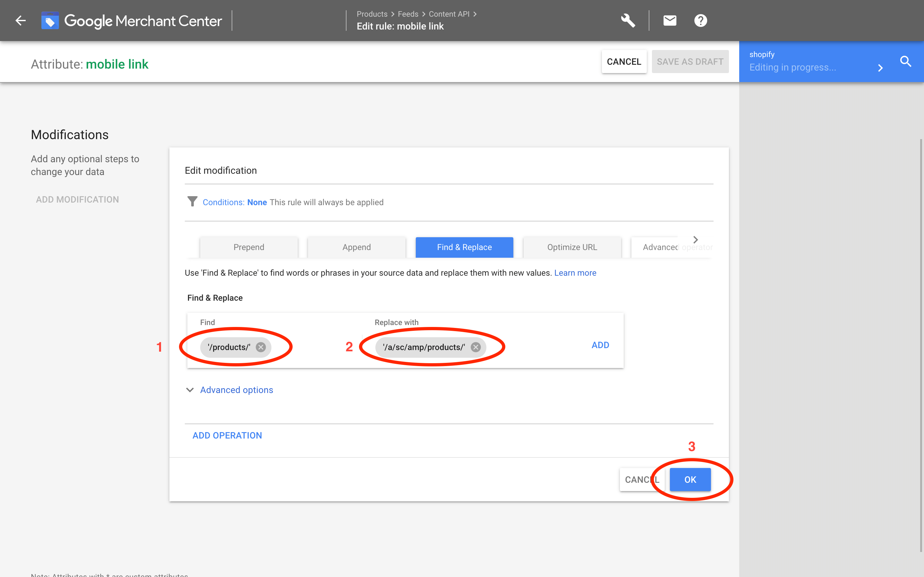
Task: Open the Learn more link
Action: (575, 273)
